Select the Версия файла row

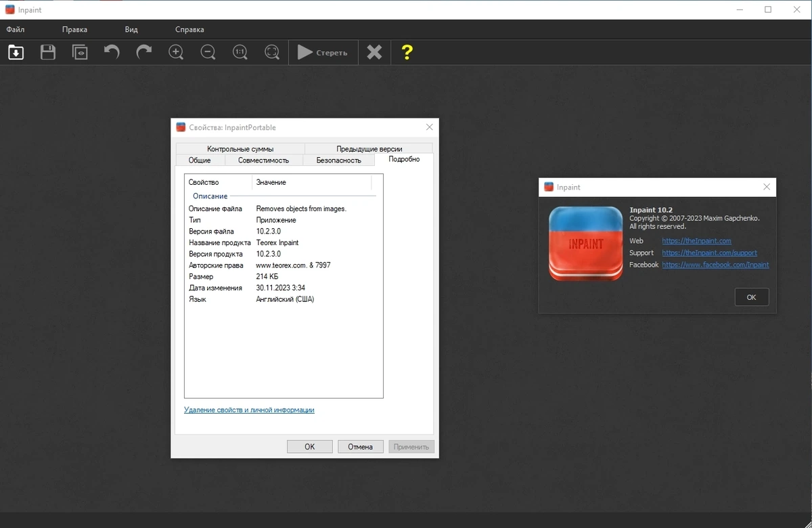coord(283,232)
